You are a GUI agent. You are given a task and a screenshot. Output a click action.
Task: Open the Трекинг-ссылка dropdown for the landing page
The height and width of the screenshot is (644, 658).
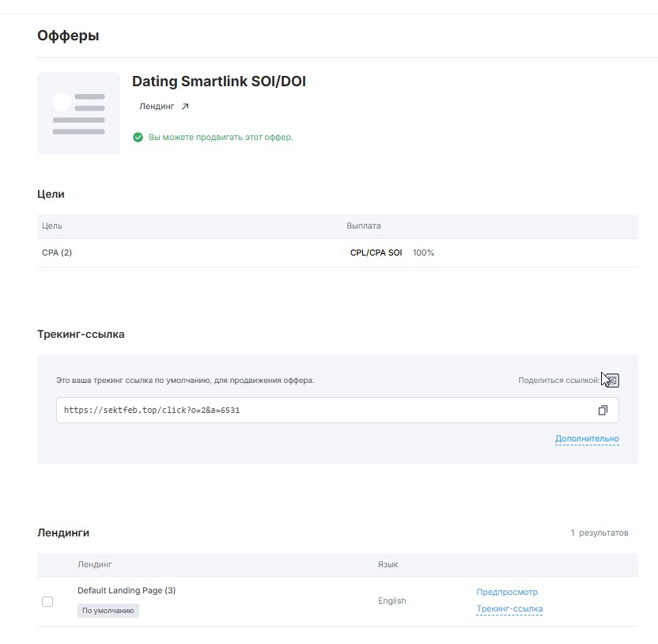509,609
